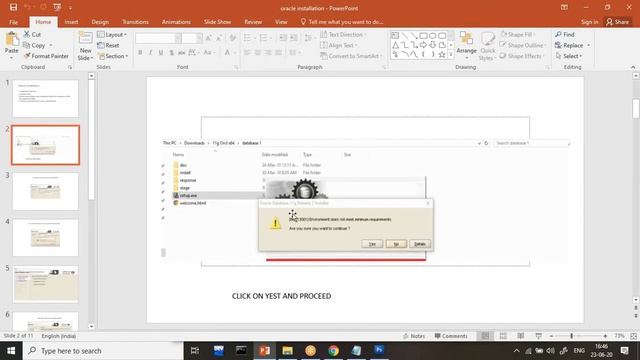Open the Comments pane
The image size is (640, 360).
[x=451, y=336]
